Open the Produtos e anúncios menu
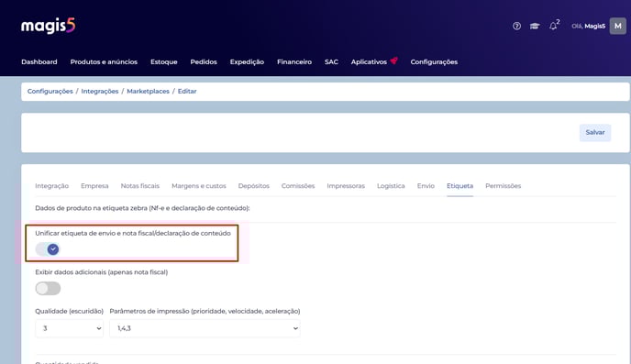Viewport: 631px width, 364px height. pyautogui.click(x=104, y=62)
